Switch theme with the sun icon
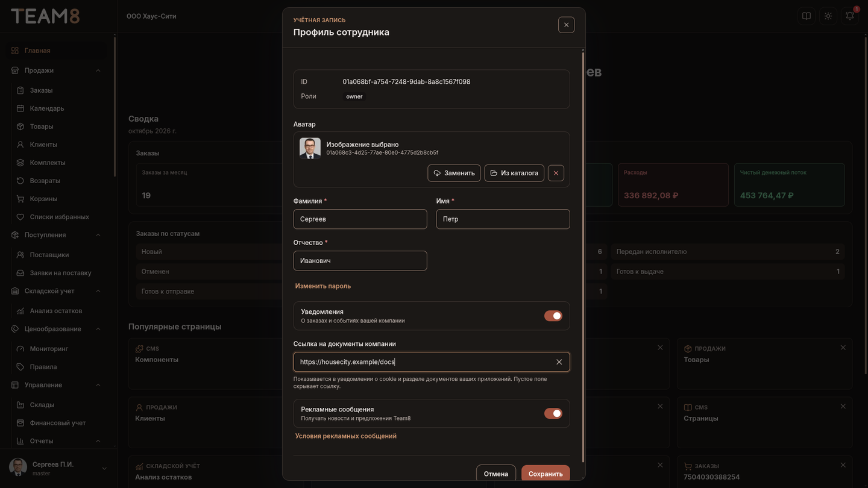This screenshot has height=488, width=868. click(x=828, y=16)
